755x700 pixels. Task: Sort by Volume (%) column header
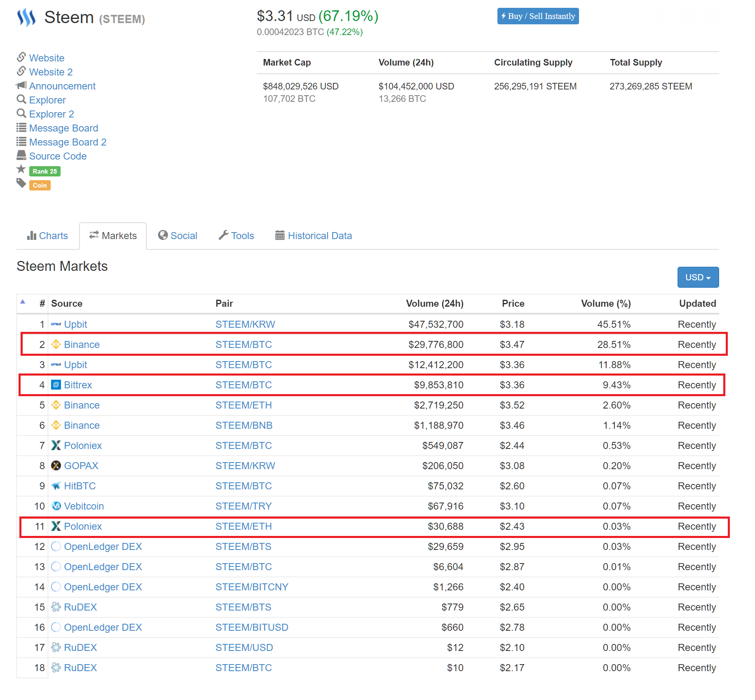pos(606,304)
